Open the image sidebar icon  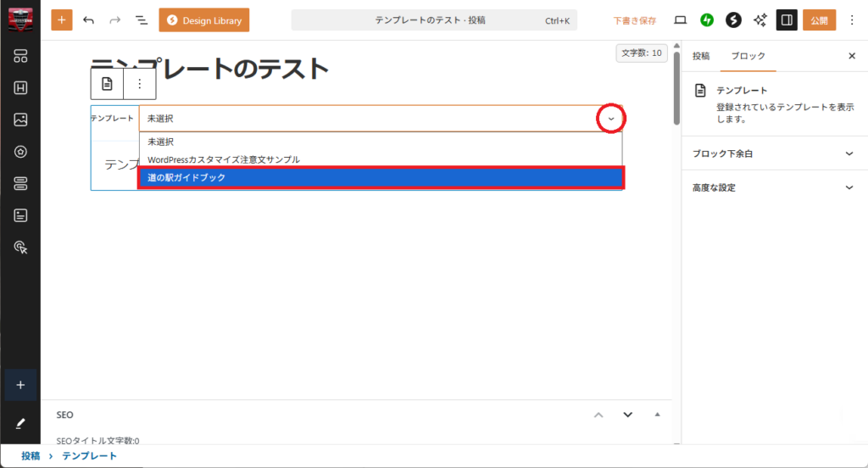click(20, 120)
